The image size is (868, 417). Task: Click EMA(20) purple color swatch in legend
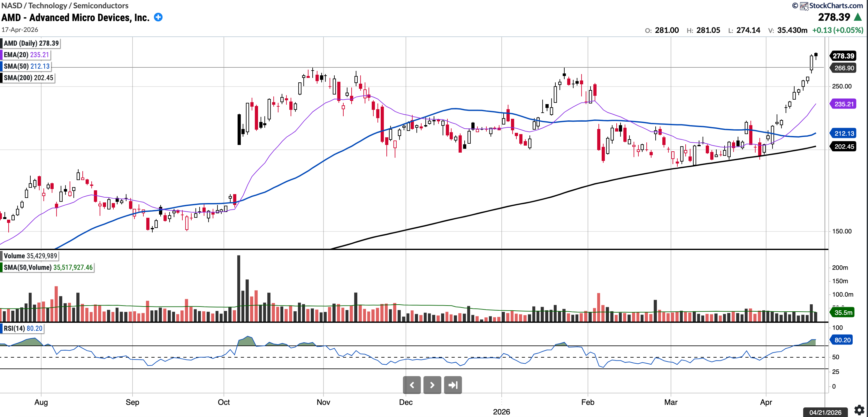1,55
